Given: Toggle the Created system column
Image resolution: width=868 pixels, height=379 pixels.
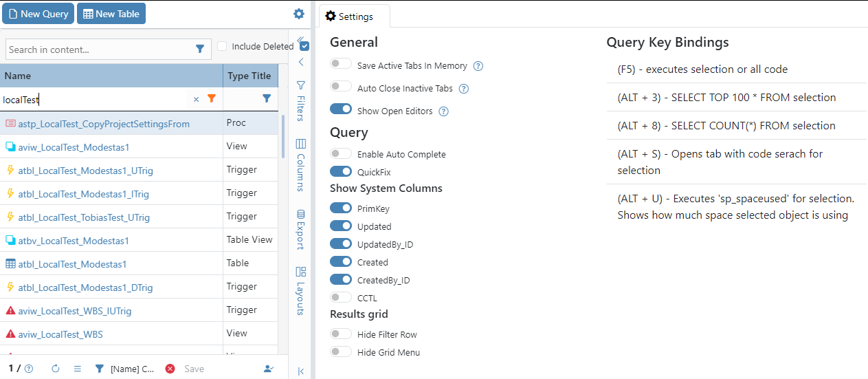Looking at the screenshot, I should pos(341,261).
